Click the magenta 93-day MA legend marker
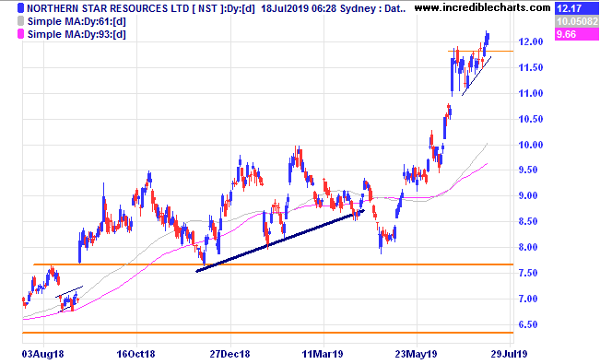The image size is (600, 364). pyautogui.click(x=20, y=34)
